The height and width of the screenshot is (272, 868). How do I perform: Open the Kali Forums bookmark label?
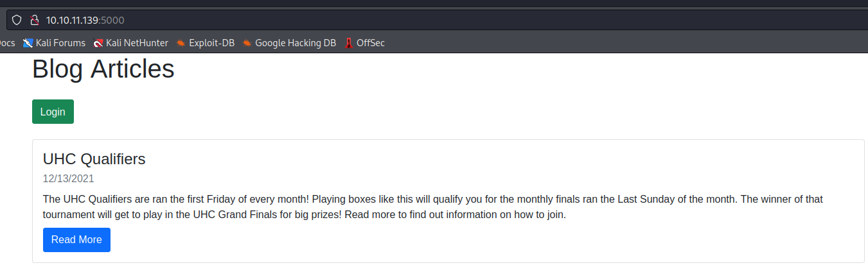[60, 43]
